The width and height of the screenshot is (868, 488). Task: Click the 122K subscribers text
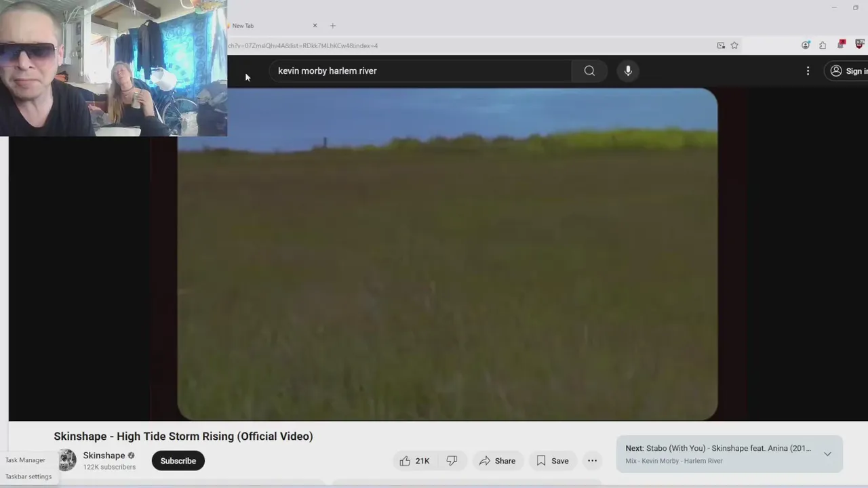point(109,467)
